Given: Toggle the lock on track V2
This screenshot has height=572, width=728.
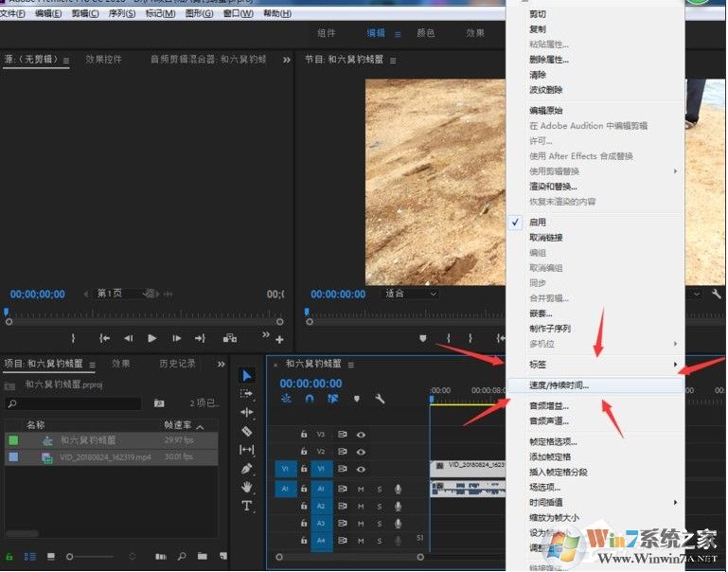Looking at the screenshot, I should [303, 452].
